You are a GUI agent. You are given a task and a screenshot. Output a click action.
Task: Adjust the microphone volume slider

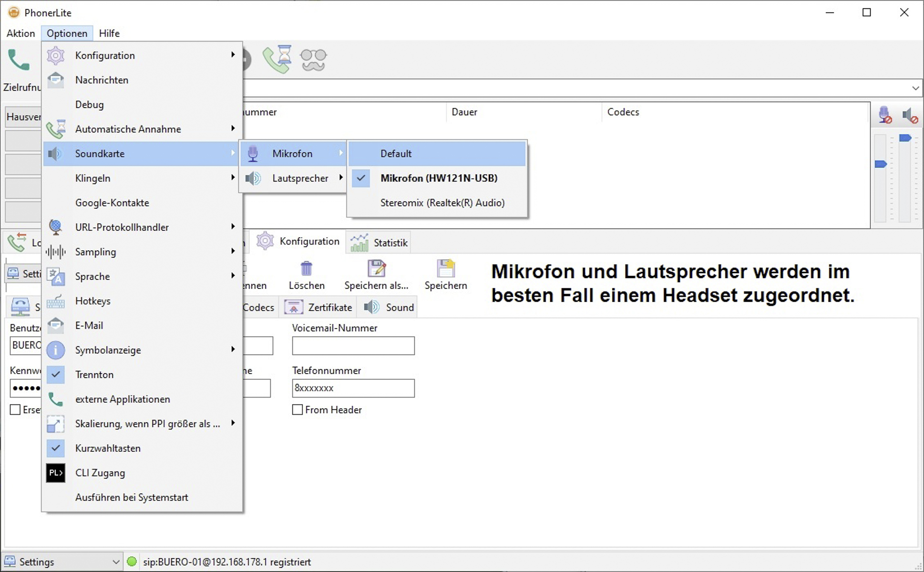point(881,164)
